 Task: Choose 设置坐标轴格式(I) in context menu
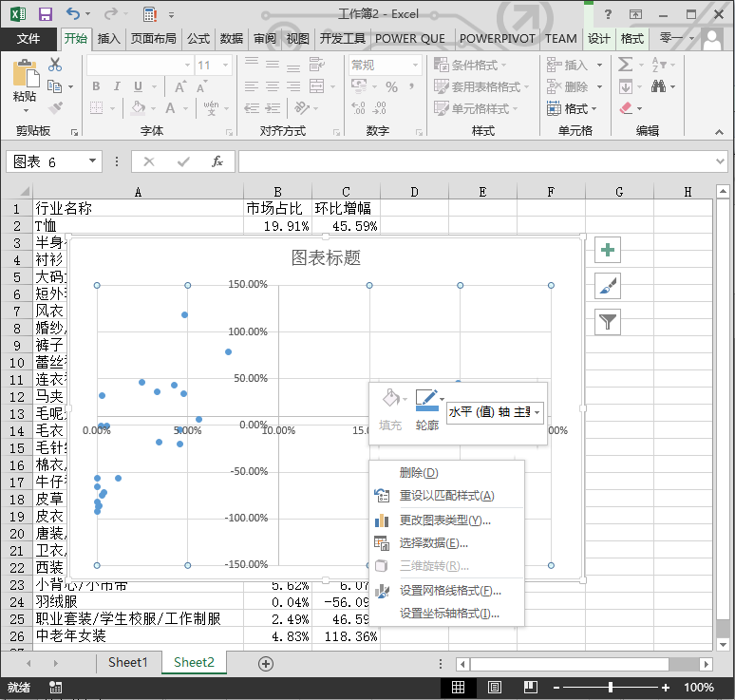coord(446,614)
